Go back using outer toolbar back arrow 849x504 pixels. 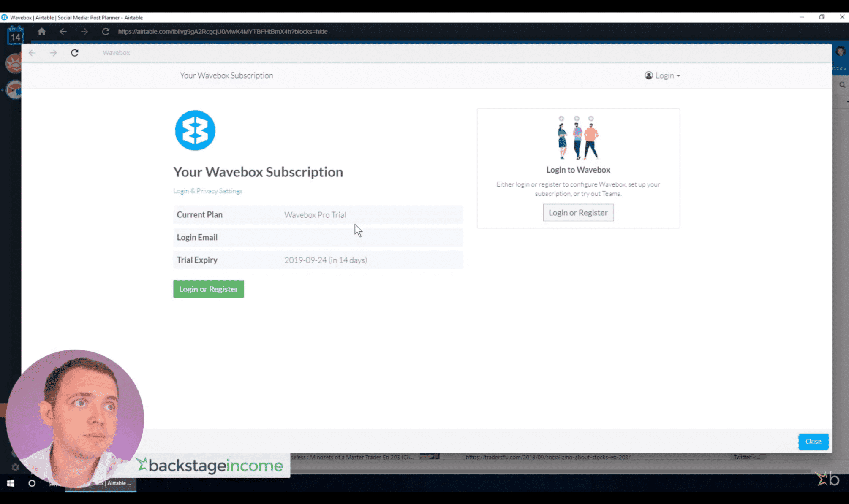point(63,32)
